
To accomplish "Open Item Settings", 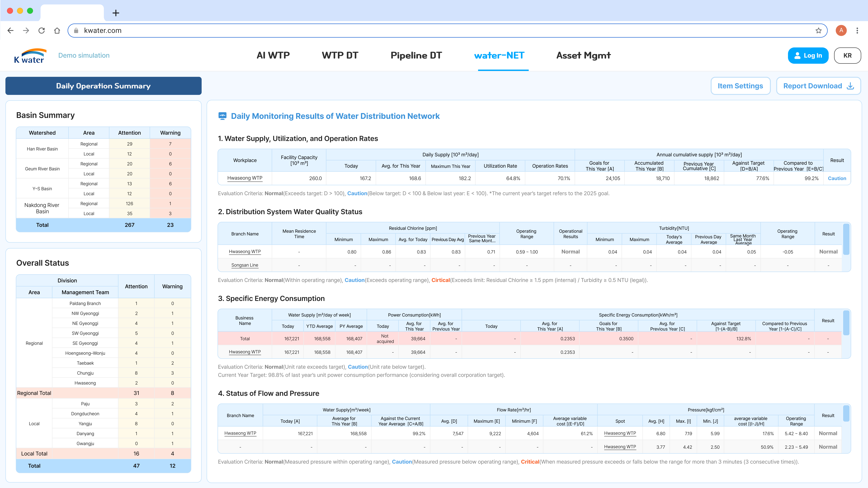I will [x=740, y=86].
